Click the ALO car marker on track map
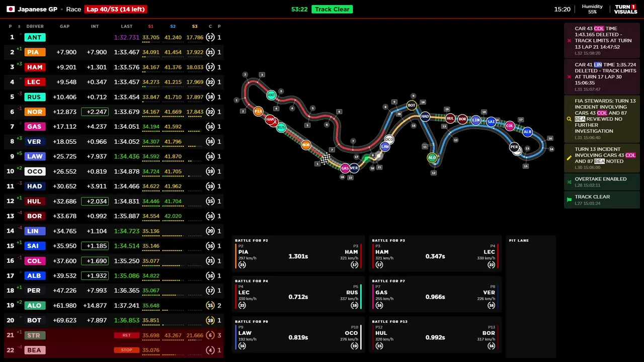 point(432,157)
